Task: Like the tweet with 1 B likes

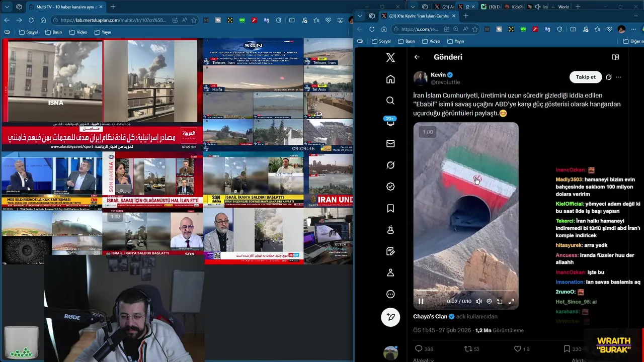Action: [x=522, y=349]
